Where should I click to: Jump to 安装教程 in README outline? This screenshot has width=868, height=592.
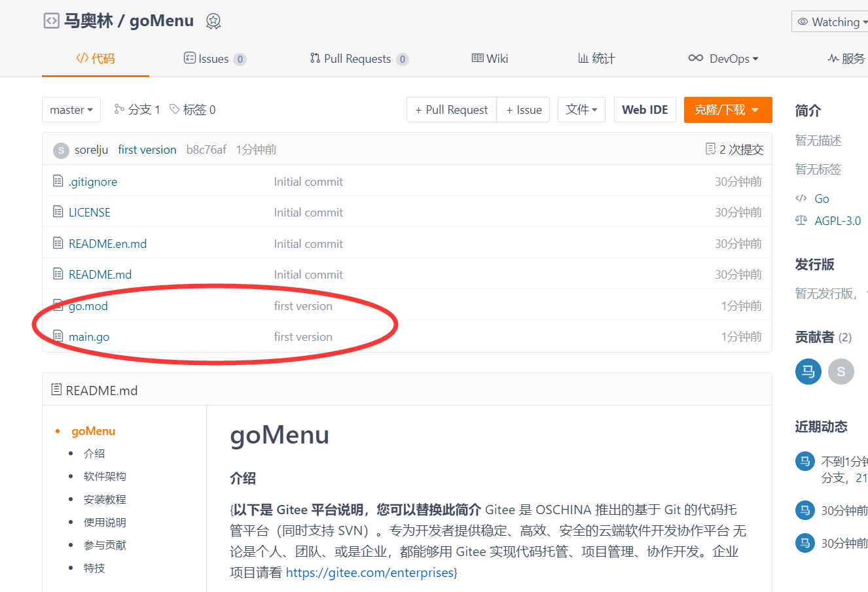click(x=105, y=499)
